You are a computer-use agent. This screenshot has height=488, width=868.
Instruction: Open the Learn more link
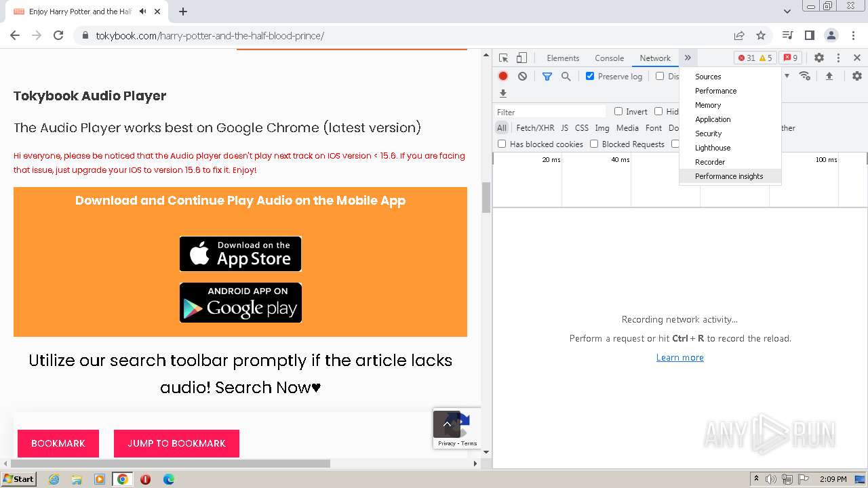680,357
